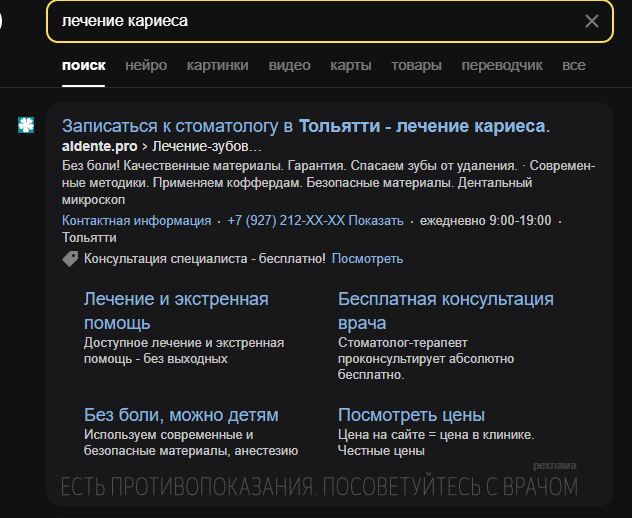632x518 pixels.
Task: Click 'Доступное лечение и экстренная помощь' description
Action: click(184, 351)
